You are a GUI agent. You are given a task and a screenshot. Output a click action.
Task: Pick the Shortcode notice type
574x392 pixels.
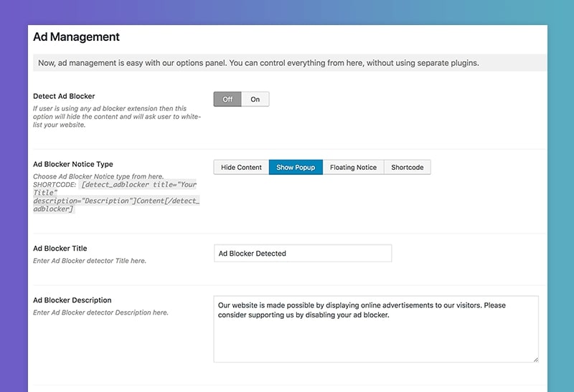[408, 167]
